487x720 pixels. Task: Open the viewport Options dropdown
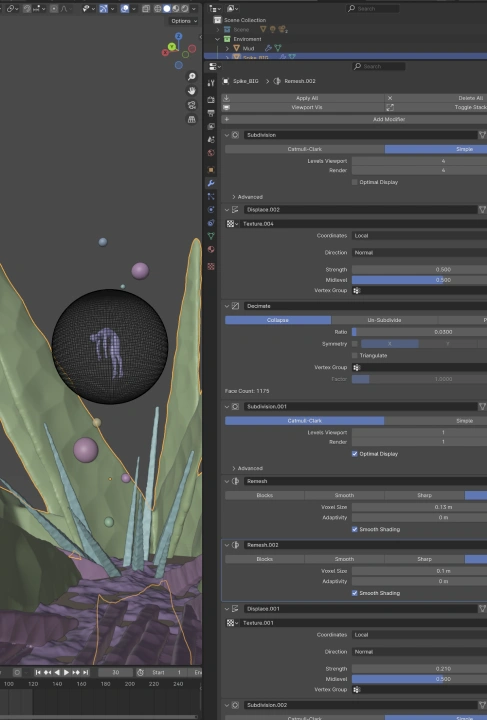(184, 21)
